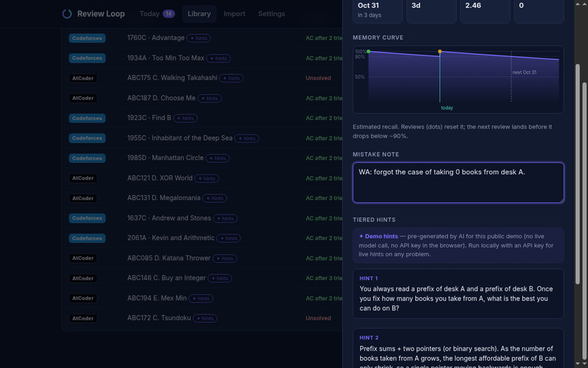Select the 1934A · Too Min Too Max title
Viewport: 588px width, 368px height.
tap(166, 58)
